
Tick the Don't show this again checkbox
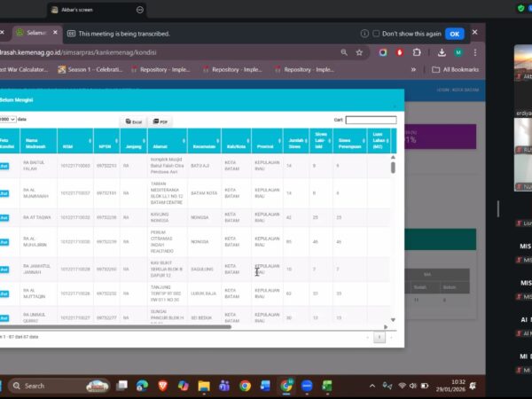pos(376,34)
